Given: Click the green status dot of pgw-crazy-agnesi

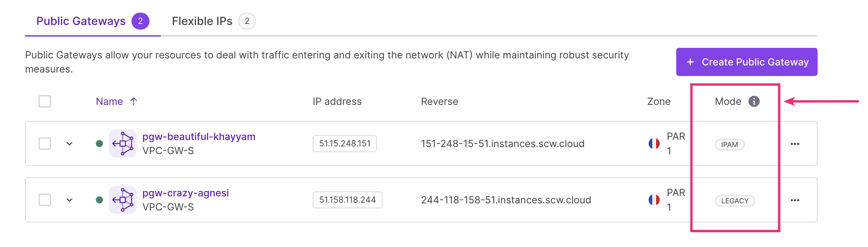Looking at the screenshot, I should [99, 200].
